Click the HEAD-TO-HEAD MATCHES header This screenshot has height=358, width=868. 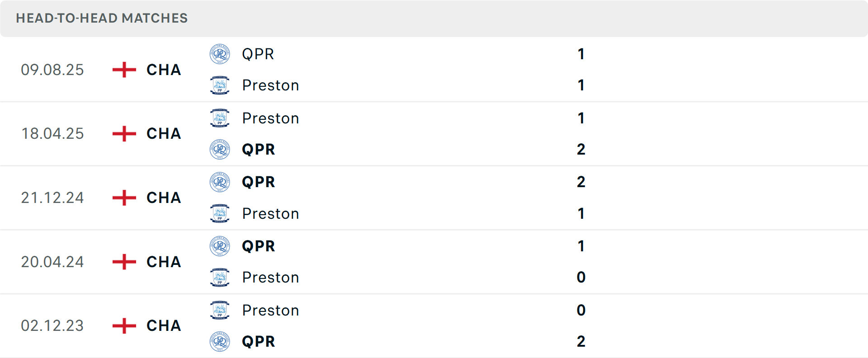click(x=101, y=19)
